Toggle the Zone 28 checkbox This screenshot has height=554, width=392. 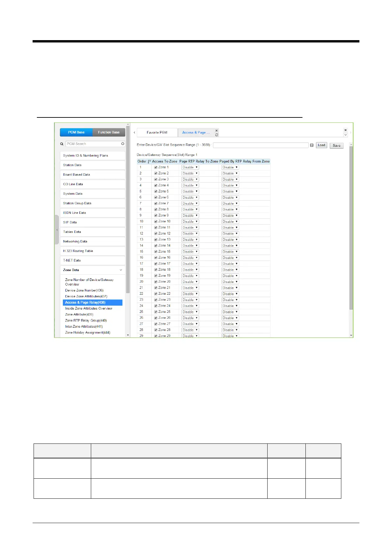pos(156,330)
